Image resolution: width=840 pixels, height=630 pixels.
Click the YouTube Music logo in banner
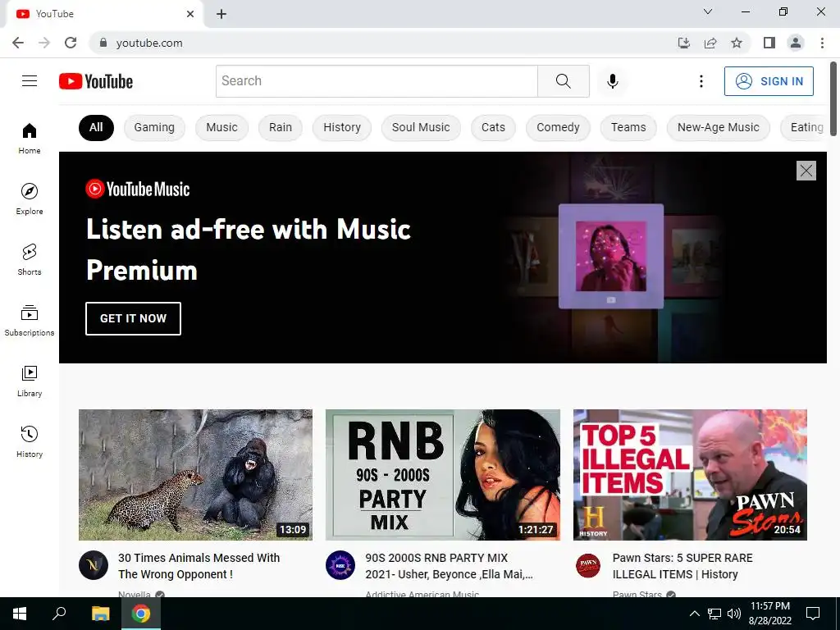tap(138, 189)
